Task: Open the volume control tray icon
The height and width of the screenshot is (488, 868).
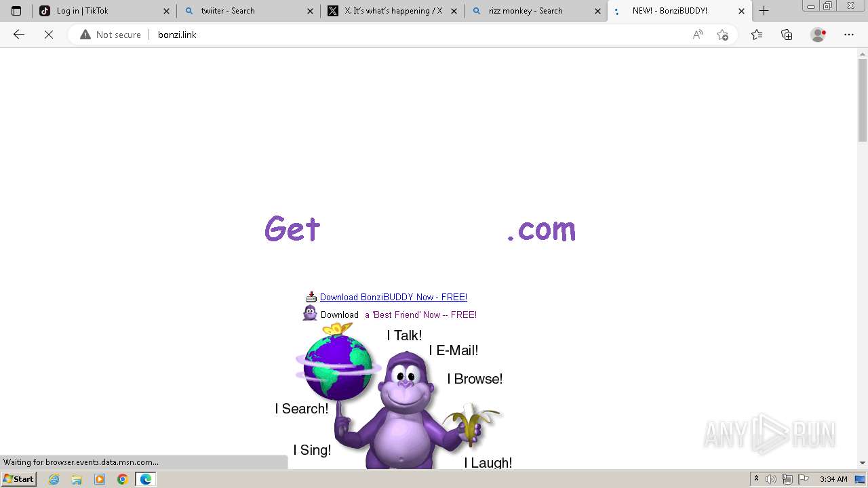Action: click(771, 479)
